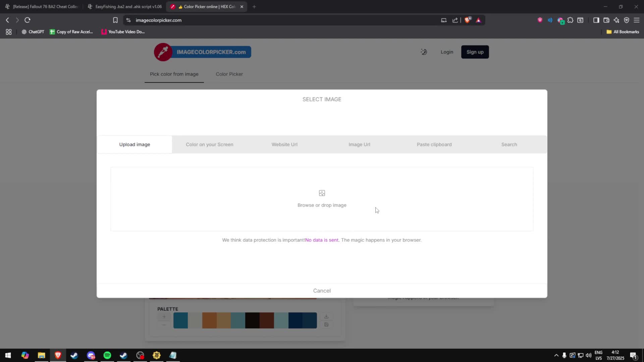Click the ImageColorPicker eyedropper logo
Screen dimensions: 644x362
[163, 52]
